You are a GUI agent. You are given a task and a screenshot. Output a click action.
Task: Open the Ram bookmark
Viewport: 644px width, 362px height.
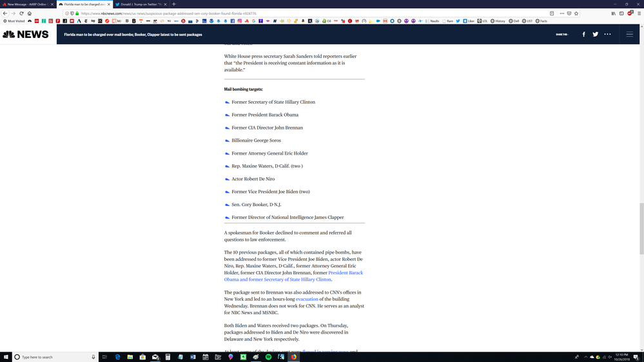click(x=447, y=21)
